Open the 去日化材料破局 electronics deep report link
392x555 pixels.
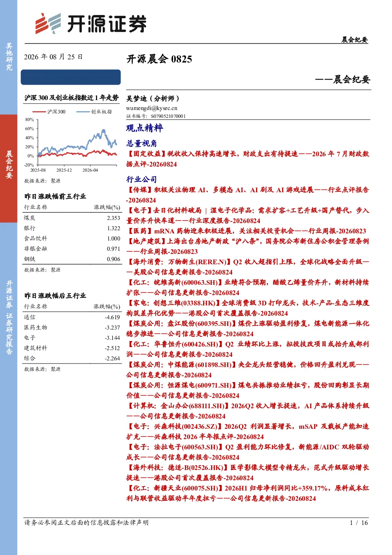(248, 216)
